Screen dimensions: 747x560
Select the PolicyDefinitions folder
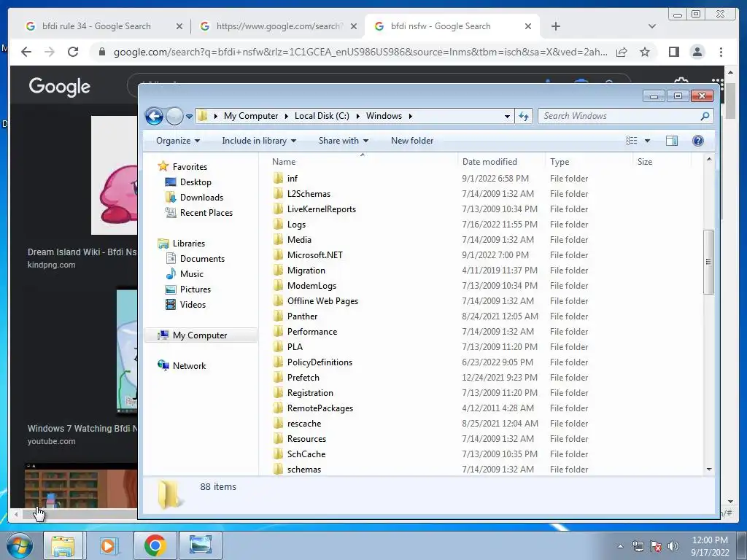pyautogui.click(x=320, y=362)
